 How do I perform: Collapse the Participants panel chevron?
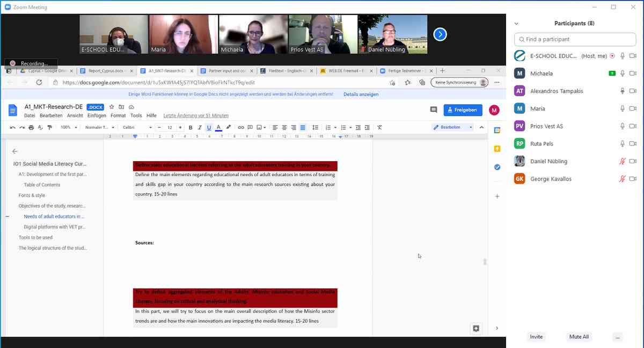pos(516,24)
